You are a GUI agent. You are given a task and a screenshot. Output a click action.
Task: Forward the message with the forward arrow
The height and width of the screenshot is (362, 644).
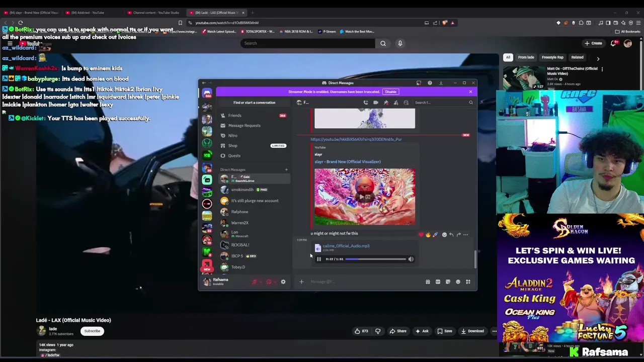458,235
